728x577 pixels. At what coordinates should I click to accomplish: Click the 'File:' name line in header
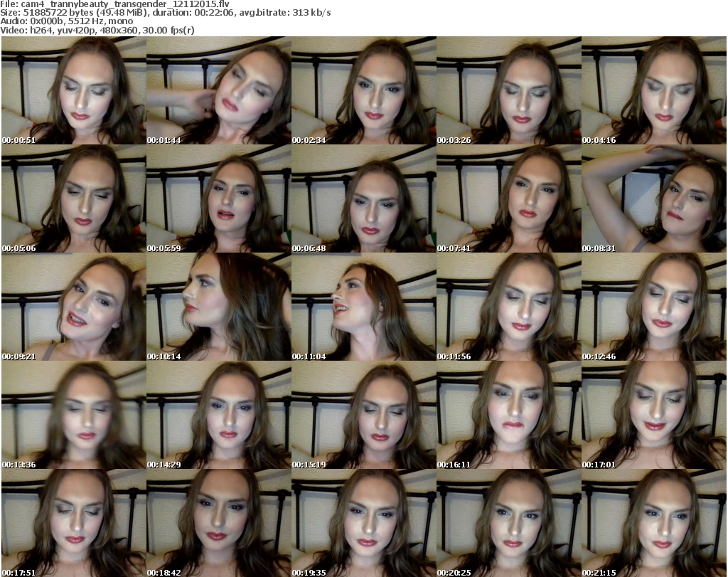(114, 4)
